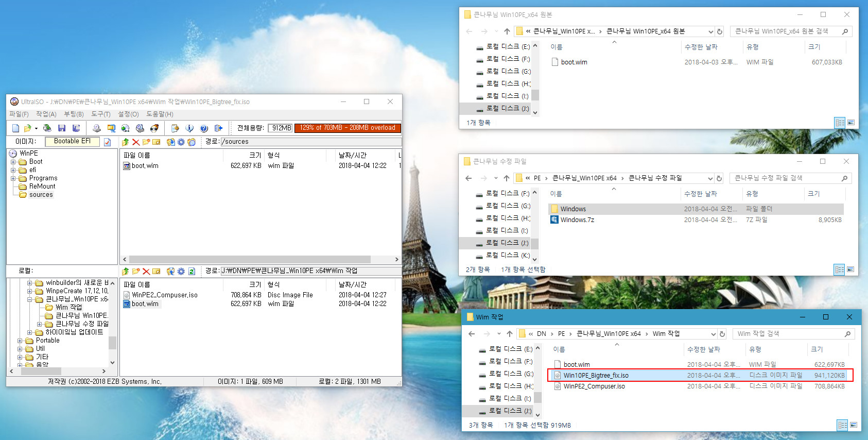Expand the Util folder in local tree
The height and width of the screenshot is (440, 868).
tap(20, 349)
